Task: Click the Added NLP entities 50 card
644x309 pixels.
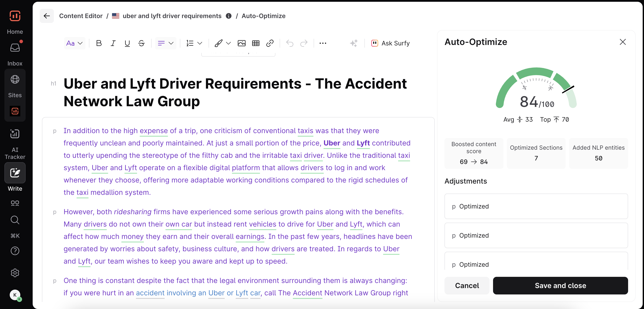Action: coord(599,153)
